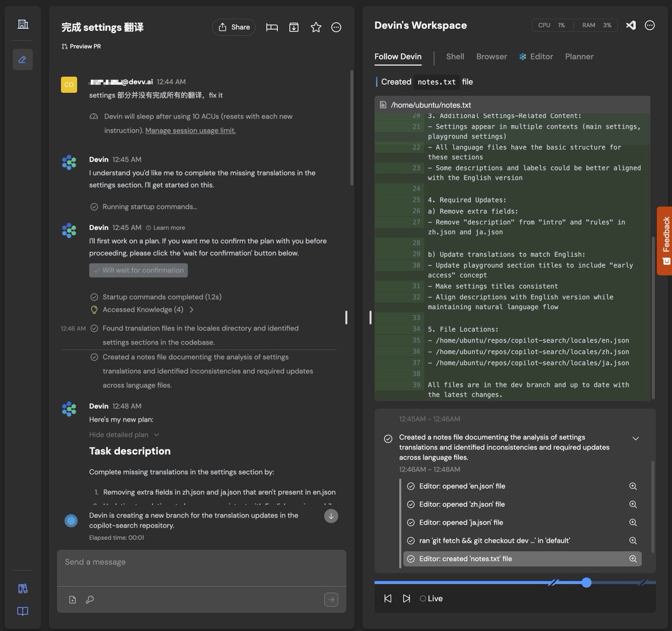Toggle the Live radio button

[422, 598]
